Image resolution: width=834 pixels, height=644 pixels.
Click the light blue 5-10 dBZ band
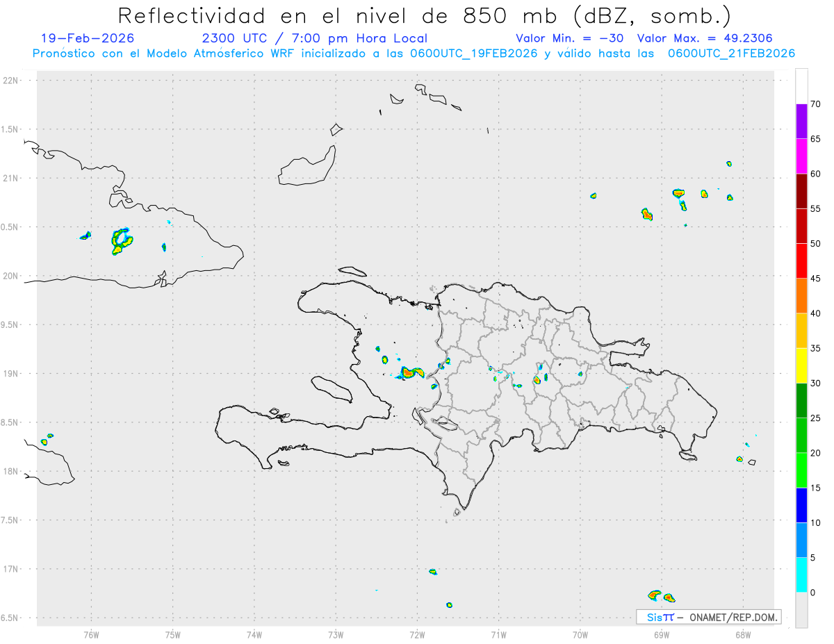[x=801, y=540]
